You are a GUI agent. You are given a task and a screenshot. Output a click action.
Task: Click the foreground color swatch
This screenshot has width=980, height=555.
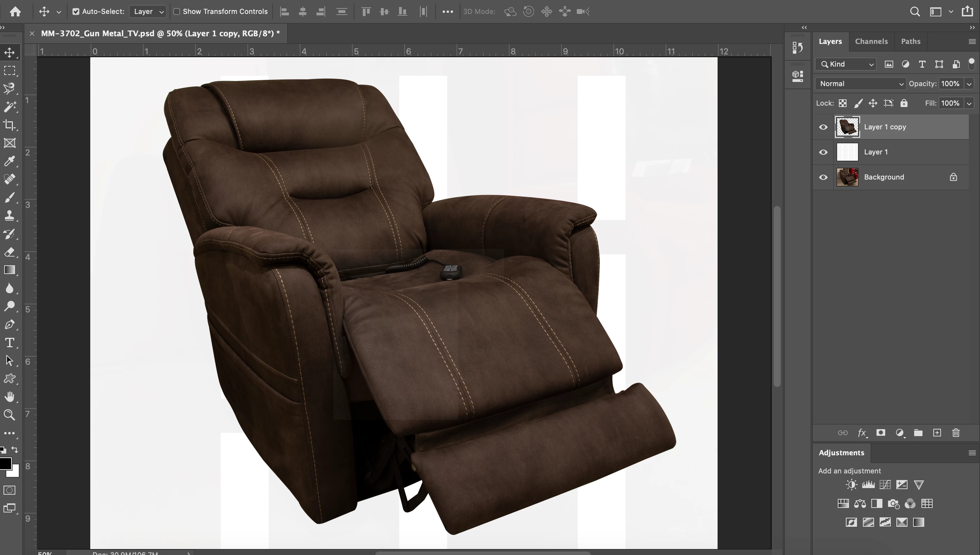pos(5,464)
